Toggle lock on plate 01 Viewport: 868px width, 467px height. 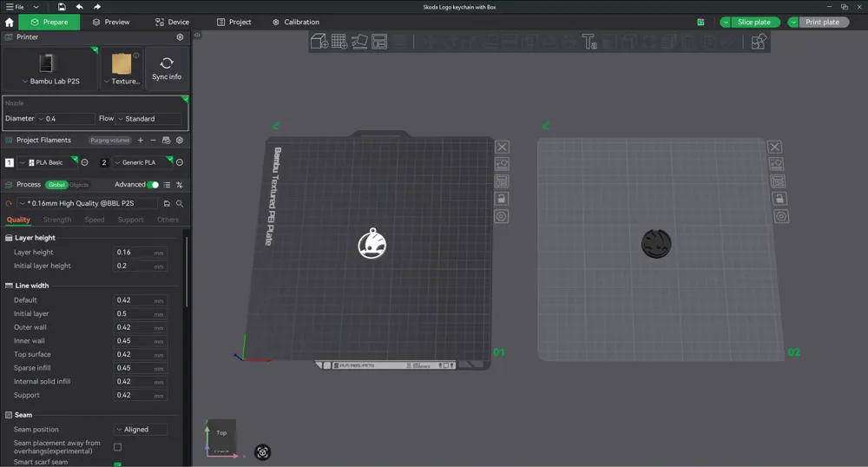point(502,199)
